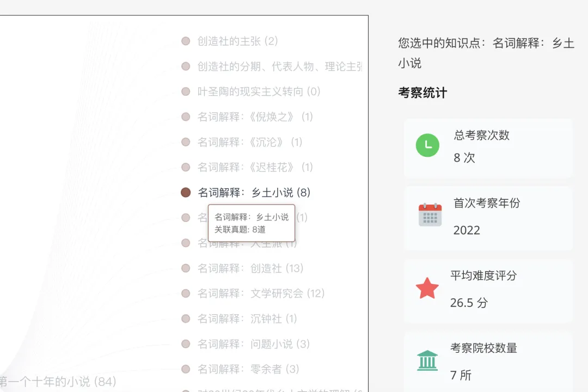This screenshot has width=588, height=392.
Task: Click the dark node dot beside 名词解释：乡土小说
Action: [185, 192]
